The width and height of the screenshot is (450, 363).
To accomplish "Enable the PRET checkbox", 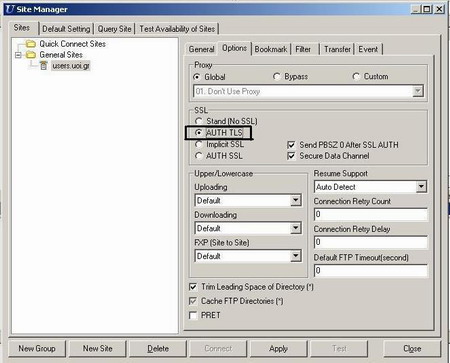I will [x=193, y=315].
